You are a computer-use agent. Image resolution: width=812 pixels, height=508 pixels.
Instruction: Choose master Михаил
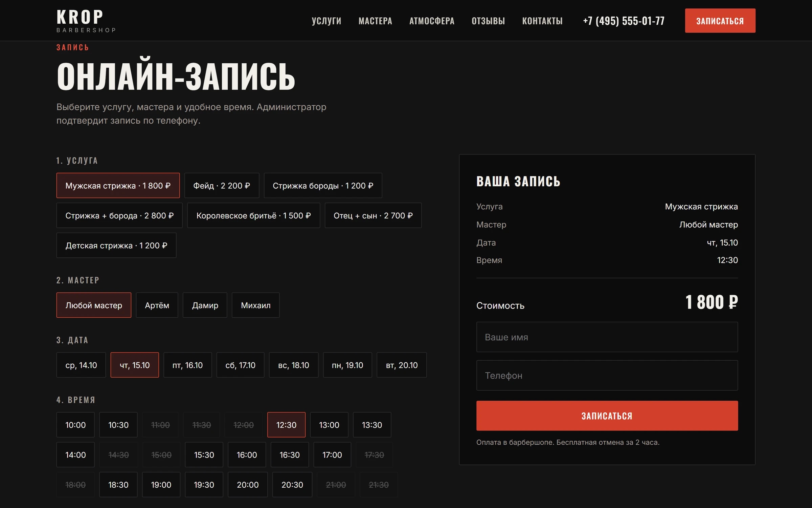256,305
